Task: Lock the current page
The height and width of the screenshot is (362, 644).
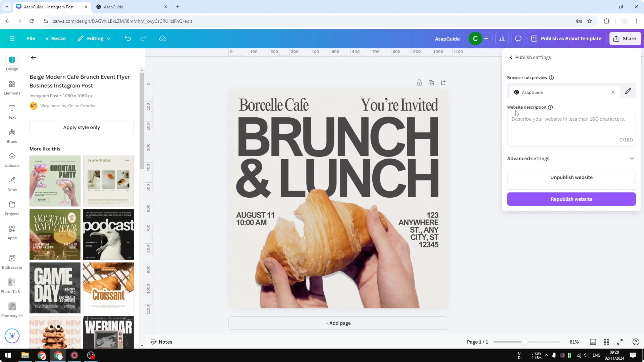Action: pyautogui.click(x=419, y=82)
